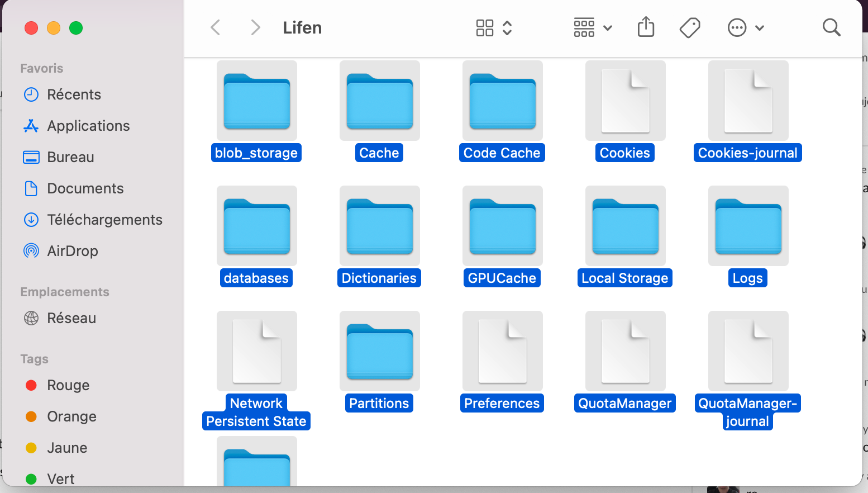Screen dimensions: 868x493
Task: Select the databases folder icon
Action: [x=257, y=226]
